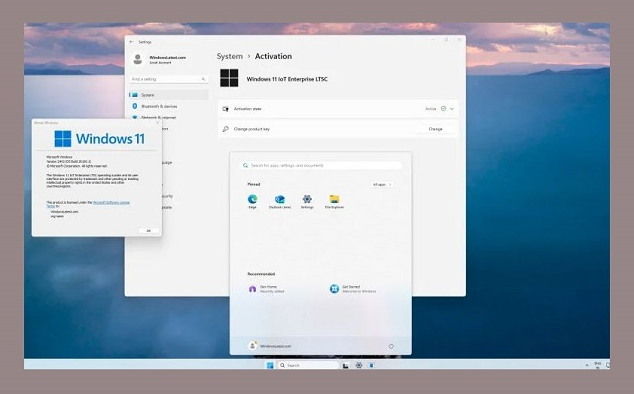The image size is (634, 394).
Task: Click System in the breadcrumb
Action: (229, 56)
